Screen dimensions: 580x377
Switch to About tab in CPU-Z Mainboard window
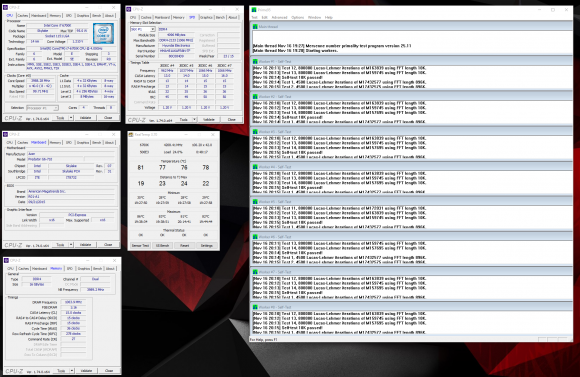(109, 142)
